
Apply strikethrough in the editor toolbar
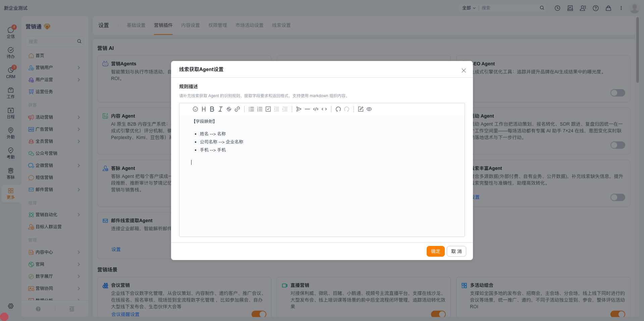[229, 109]
